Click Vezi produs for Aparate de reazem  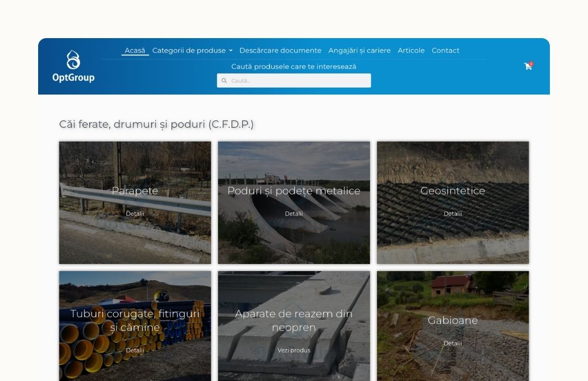(294, 351)
